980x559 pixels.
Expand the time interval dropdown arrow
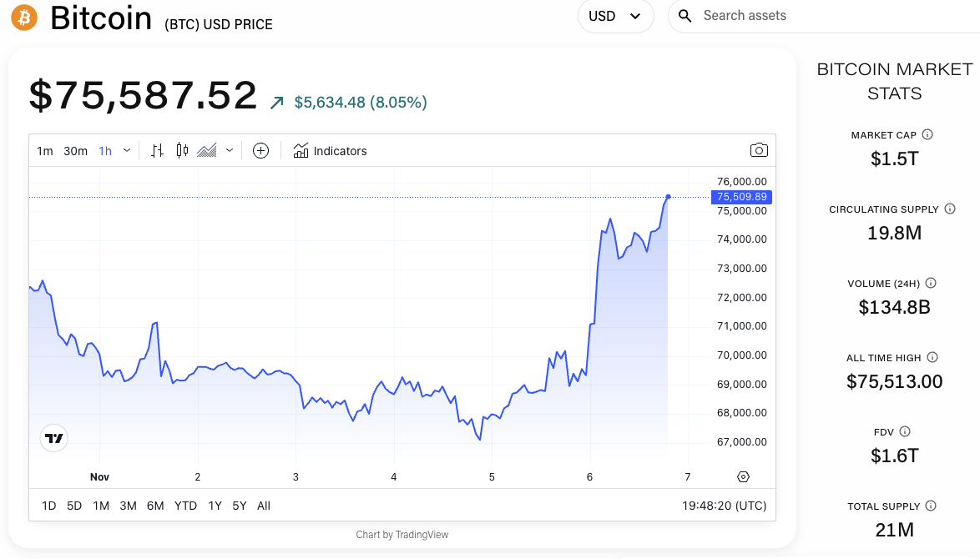(x=127, y=151)
